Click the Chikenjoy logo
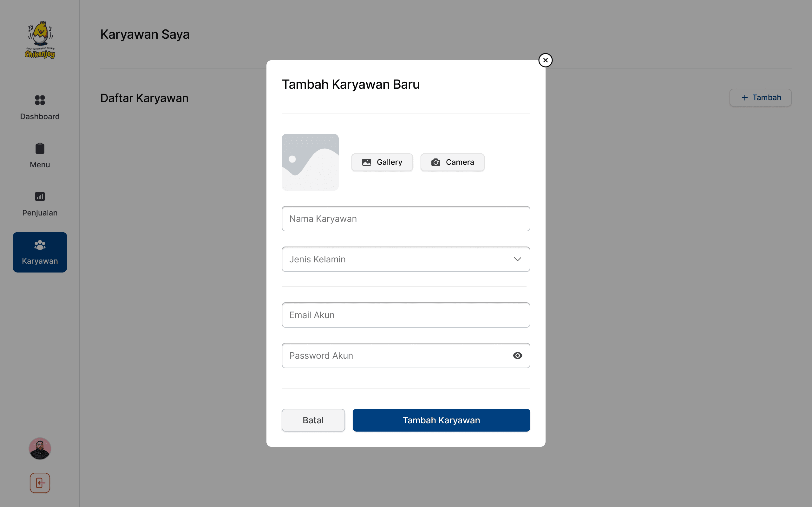The height and width of the screenshot is (507, 812). pos(40,40)
